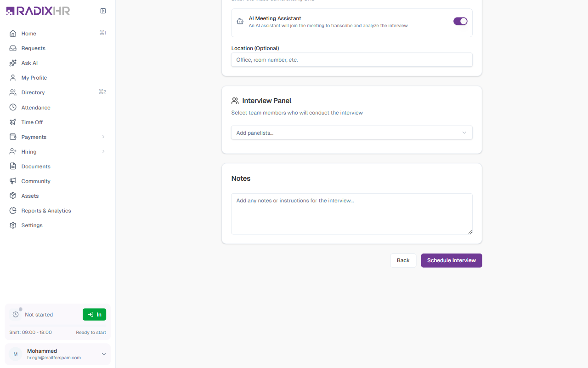Open the Add panelists dropdown

[352, 133]
